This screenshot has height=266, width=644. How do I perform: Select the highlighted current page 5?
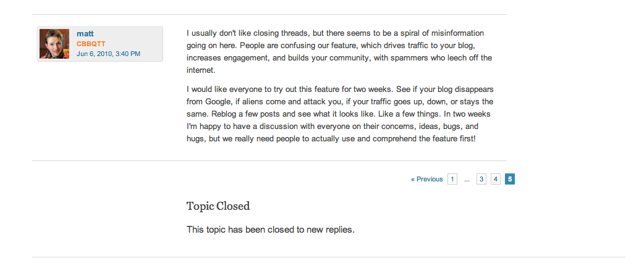click(510, 179)
